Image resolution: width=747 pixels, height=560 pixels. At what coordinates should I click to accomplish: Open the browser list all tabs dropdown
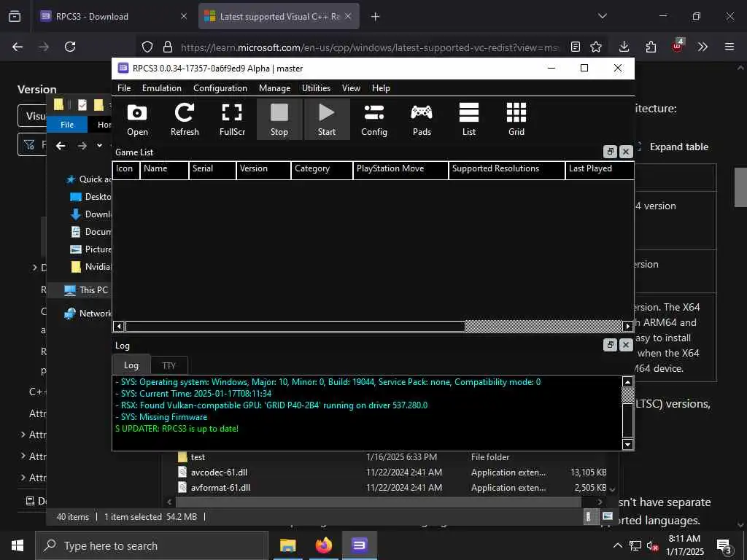tap(603, 17)
